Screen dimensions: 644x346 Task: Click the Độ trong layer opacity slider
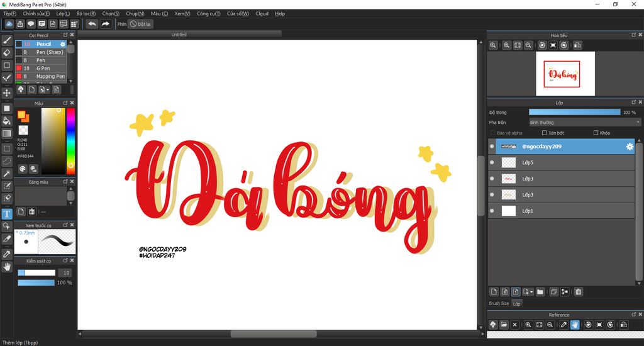575,112
